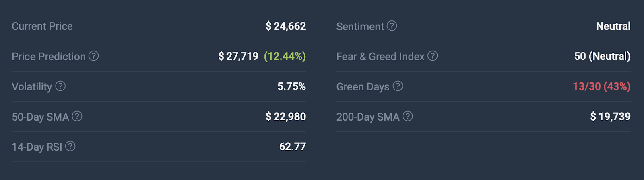
Task: Open the 14-Day RSI help icon
Action: pos(70,146)
